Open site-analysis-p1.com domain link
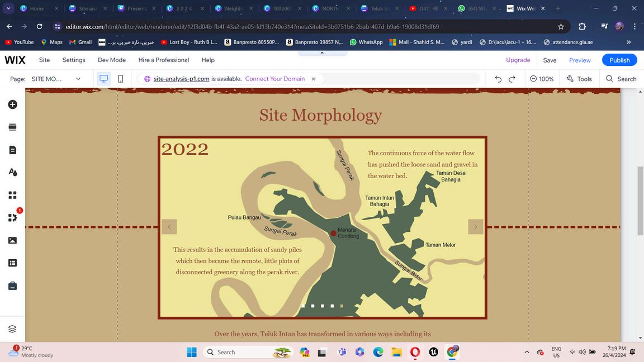The image size is (644, 362). click(x=182, y=79)
